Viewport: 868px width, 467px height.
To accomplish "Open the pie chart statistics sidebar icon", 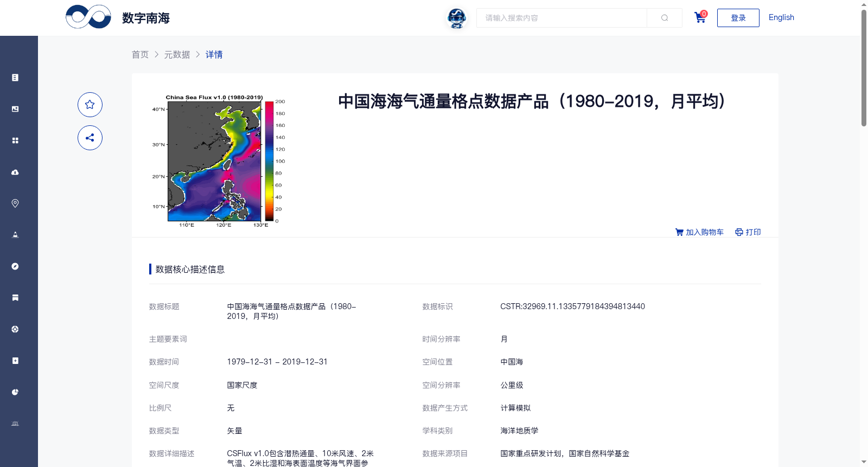I will (15, 392).
